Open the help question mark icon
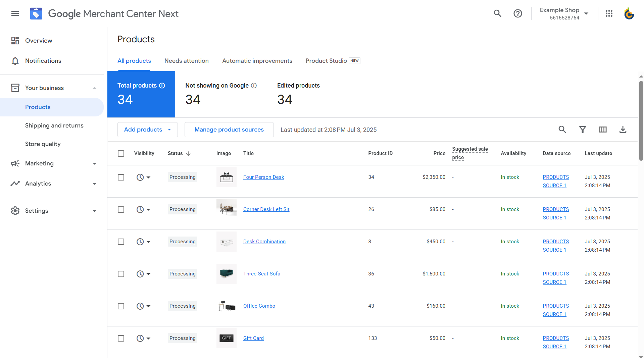The height and width of the screenshot is (358, 644). pos(517,13)
